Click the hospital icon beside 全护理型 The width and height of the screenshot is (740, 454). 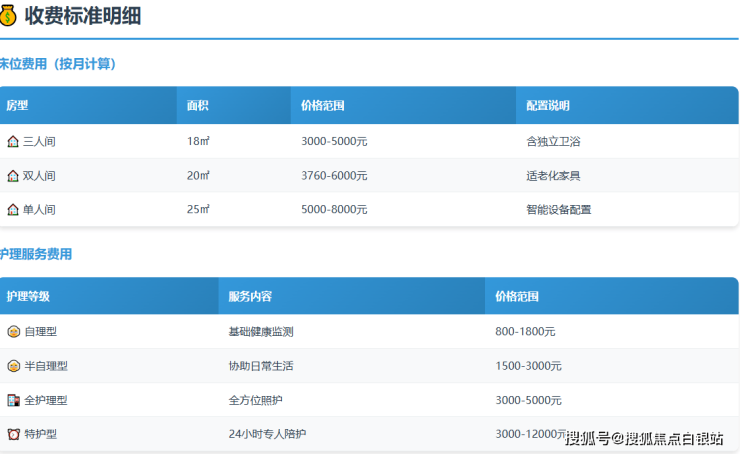(13, 400)
